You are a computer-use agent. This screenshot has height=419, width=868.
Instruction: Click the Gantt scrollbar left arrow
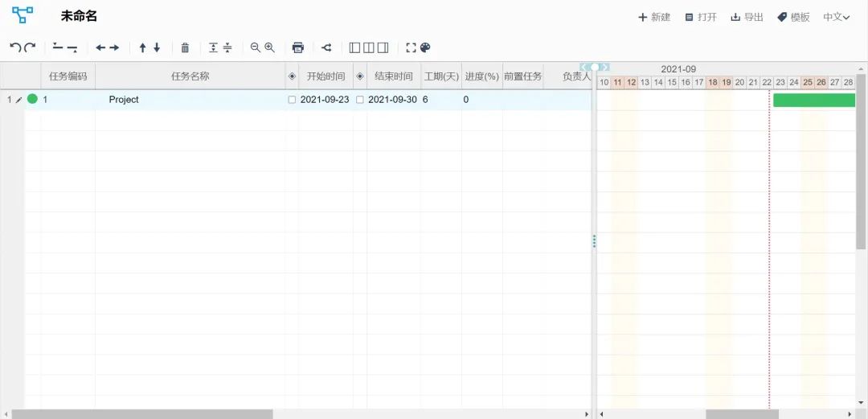601,414
